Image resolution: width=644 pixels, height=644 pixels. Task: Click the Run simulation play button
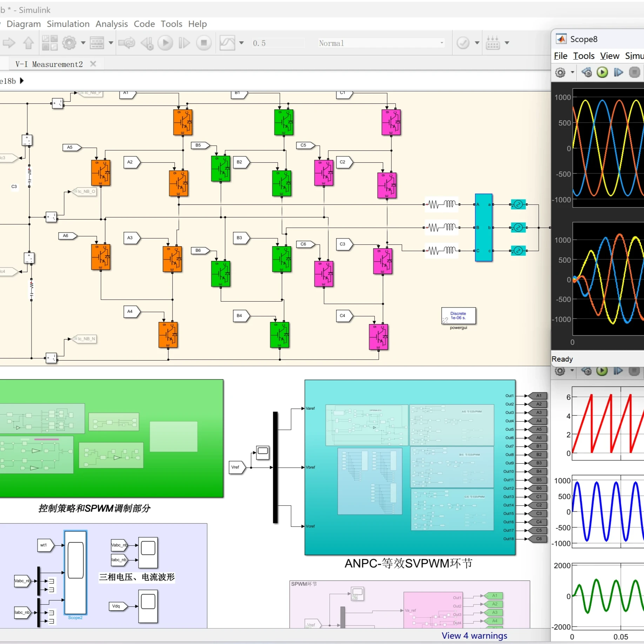pos(165,43)
